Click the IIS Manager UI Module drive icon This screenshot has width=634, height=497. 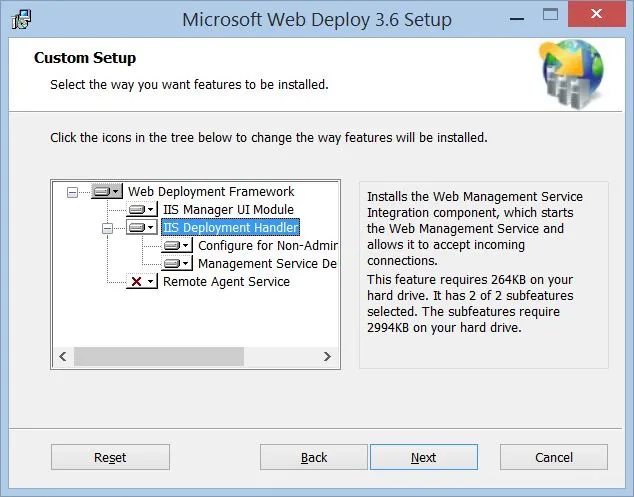(x=142, y=209)
